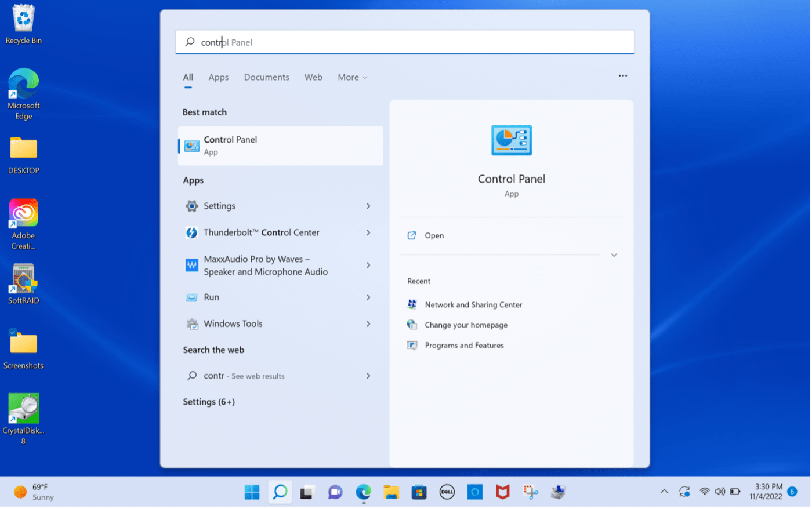Expand the 'contr' web results arrow
Image resolution: width=812 pixels, height=509 pixels.
point(369,377)
